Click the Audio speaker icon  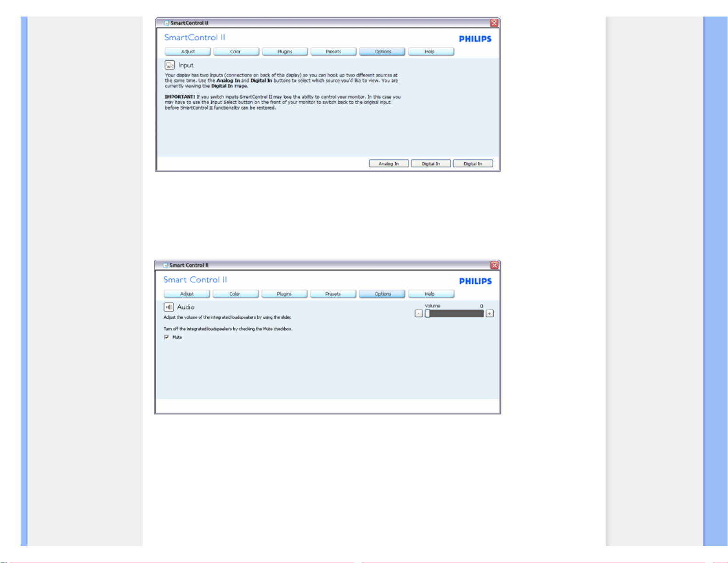(169, 307)
